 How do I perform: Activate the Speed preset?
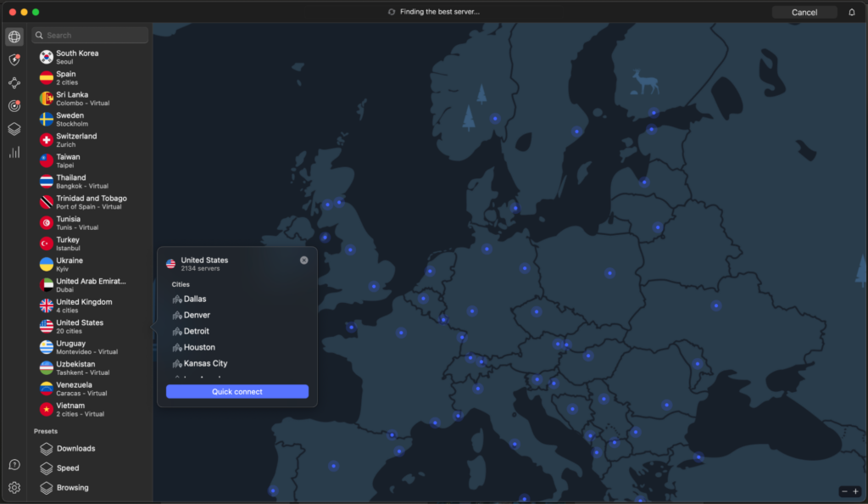pos(92,468)
